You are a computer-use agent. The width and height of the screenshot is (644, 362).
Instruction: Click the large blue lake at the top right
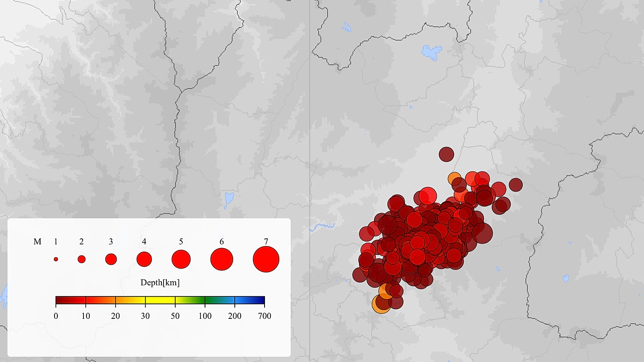pyautogui.click(x=431, y=53)
